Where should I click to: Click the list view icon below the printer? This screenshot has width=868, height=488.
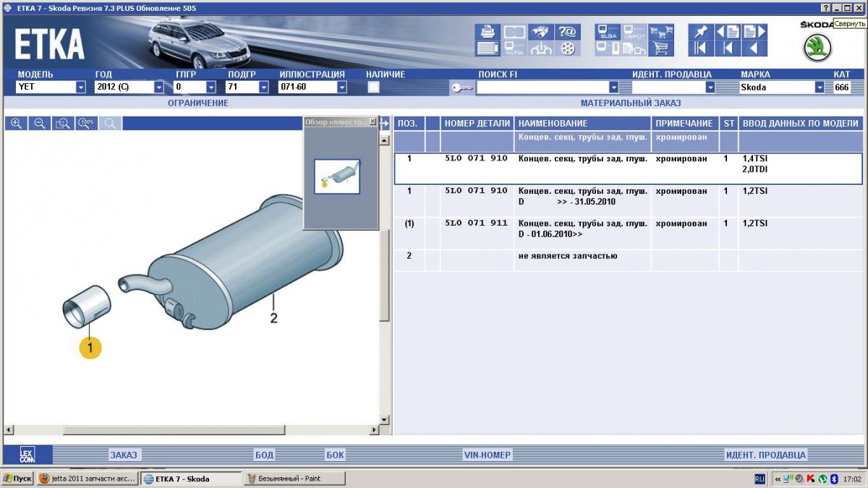pyautogui.click(x=487, y=48)
